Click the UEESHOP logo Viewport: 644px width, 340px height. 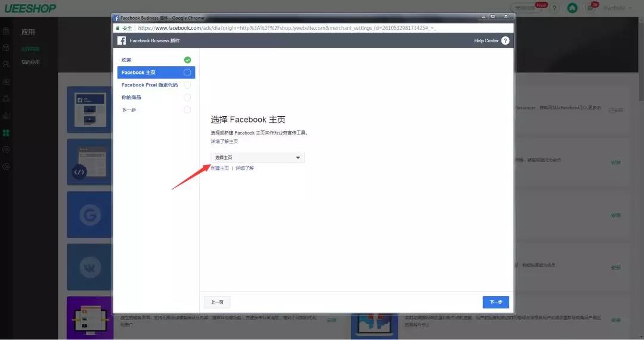(30, 8)
